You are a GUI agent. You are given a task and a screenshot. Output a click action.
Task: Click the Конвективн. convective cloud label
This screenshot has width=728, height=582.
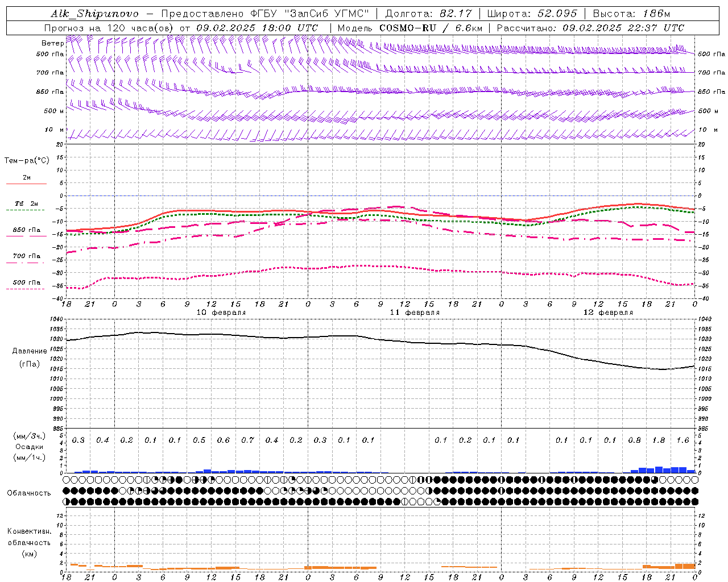click(x=29, y=531)
